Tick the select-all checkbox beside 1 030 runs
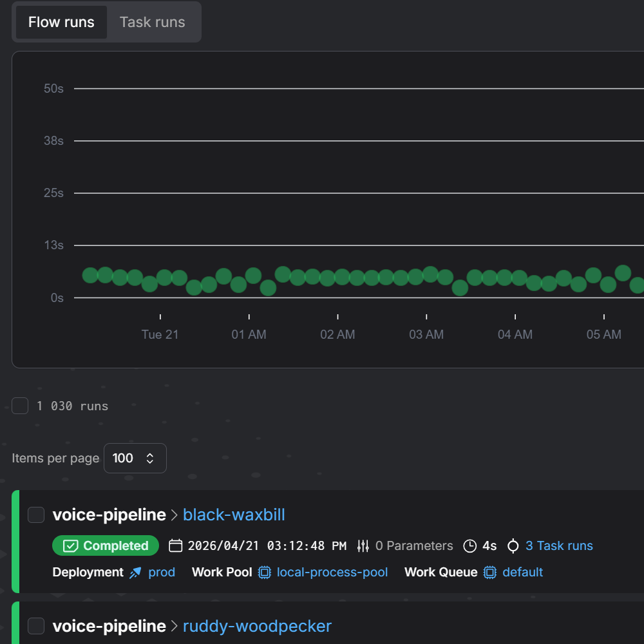Screen dimensions: 644x644 (20, 406)
